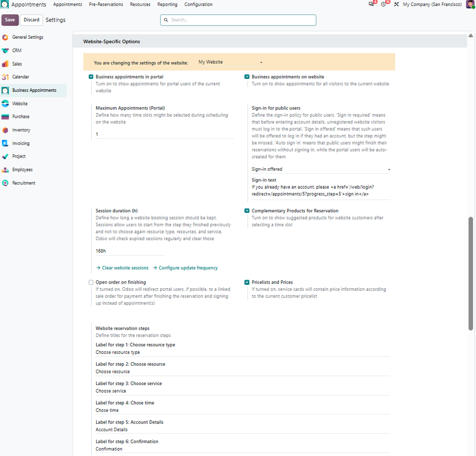Click the Website sidebar icon
Screen dimensions: 476x456
click(x=5, y=104)
